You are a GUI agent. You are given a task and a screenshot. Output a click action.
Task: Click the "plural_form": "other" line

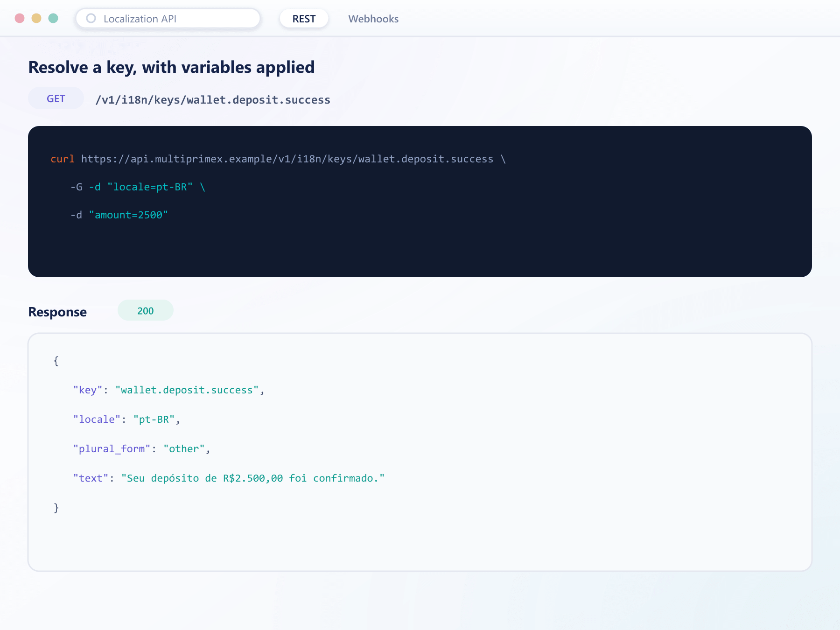coord(142,449)
